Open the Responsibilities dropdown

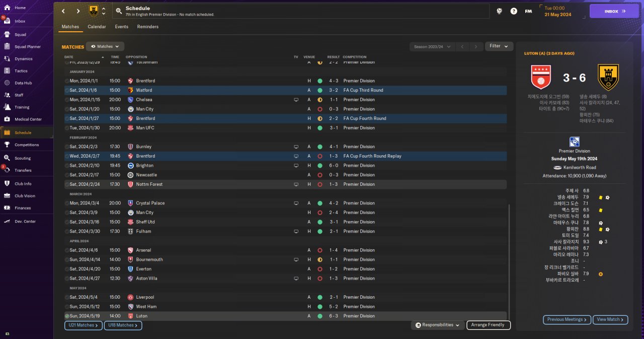(x=437, y=325)
